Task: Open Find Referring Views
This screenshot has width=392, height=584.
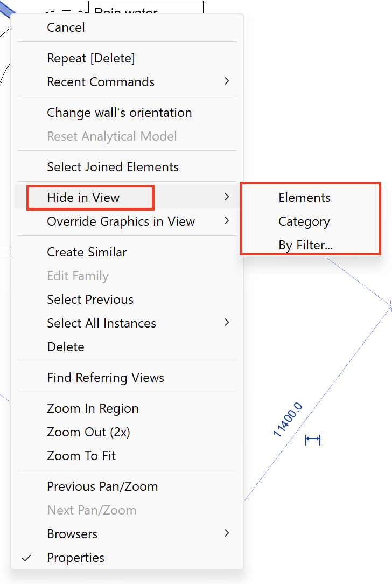Action: pos(106,378)
